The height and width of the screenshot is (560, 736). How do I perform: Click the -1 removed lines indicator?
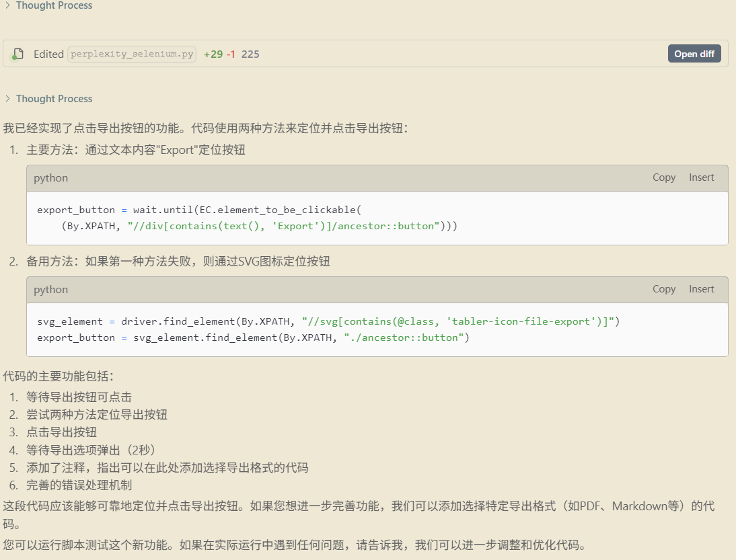tap(231, 54)
